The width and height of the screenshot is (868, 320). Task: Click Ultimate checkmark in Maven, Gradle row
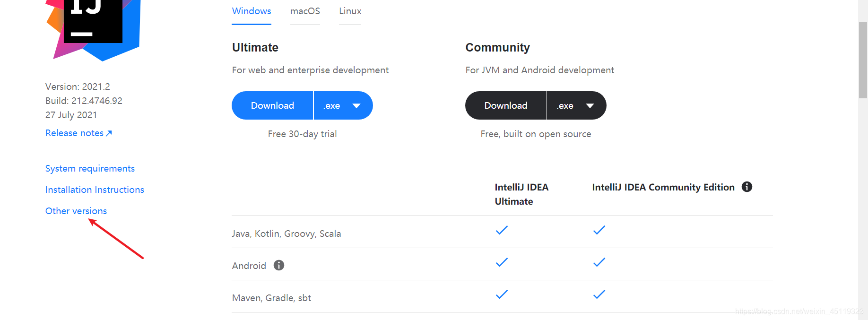tap(502, 294)
